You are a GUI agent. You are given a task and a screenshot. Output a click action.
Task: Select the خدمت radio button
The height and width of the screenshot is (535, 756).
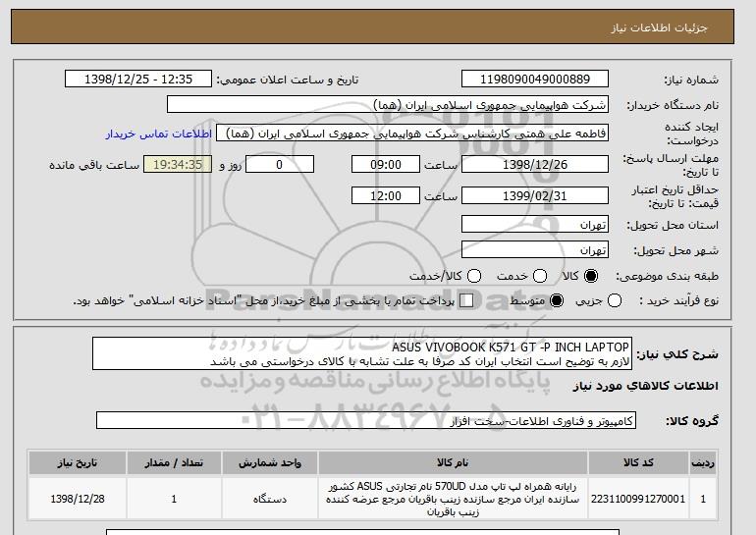540,276
